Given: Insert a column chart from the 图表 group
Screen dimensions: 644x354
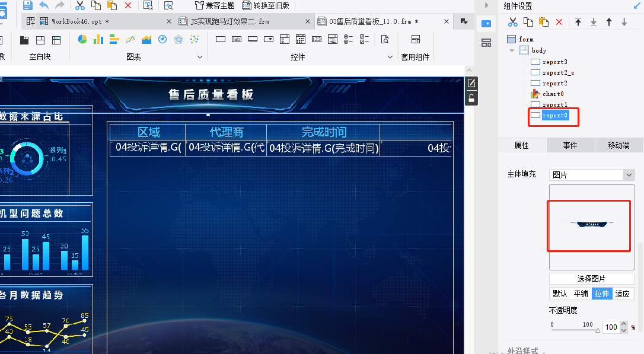Looking at the screenshot, I should 98,39.
